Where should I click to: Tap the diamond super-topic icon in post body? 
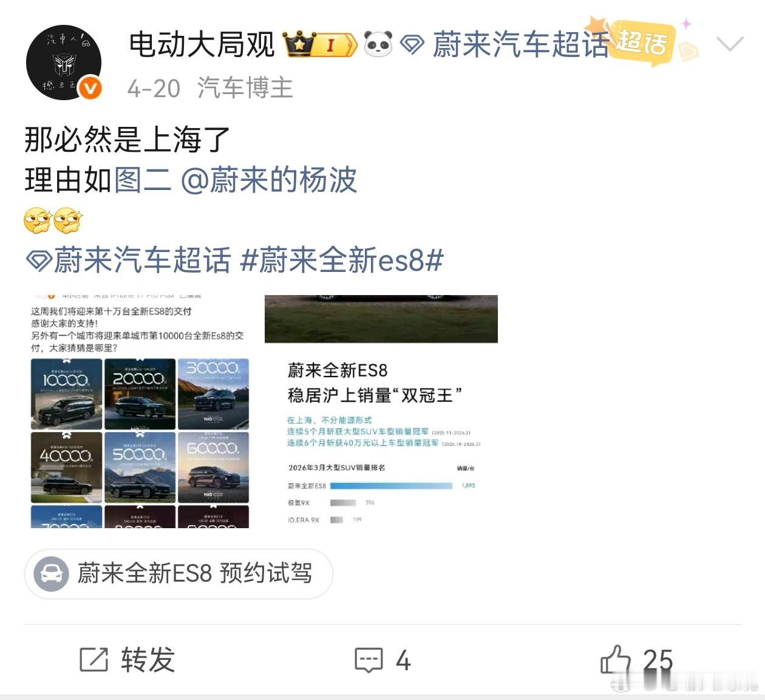point(39,261)
